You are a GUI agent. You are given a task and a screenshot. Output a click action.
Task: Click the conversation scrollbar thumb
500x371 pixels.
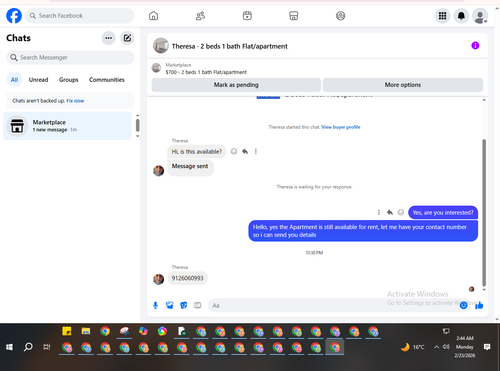coord(484,212)
